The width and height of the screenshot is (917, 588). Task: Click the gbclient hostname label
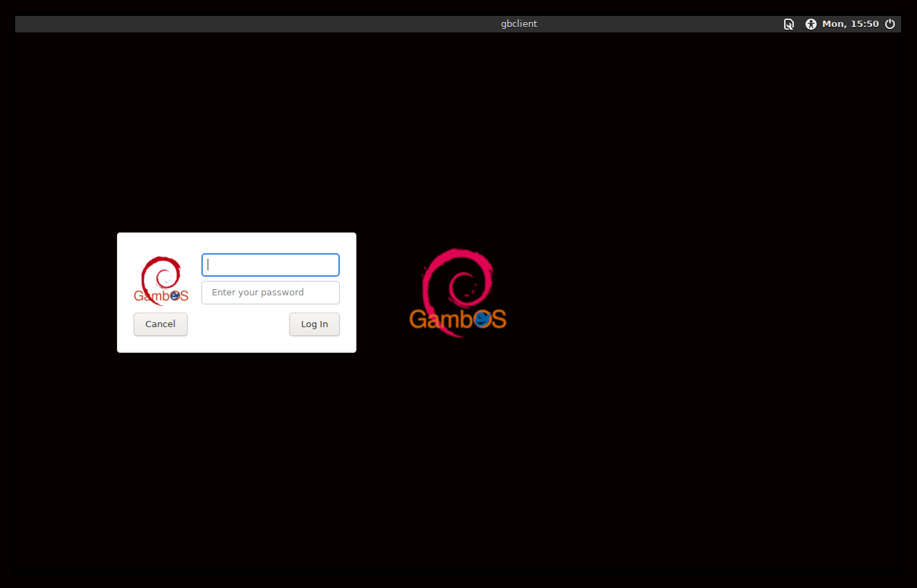pos(519,24)
